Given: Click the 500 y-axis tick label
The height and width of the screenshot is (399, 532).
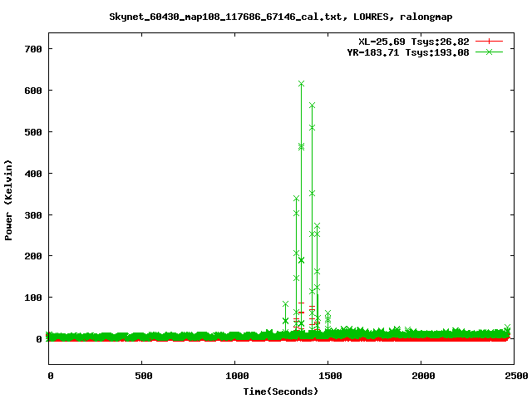Looking at the screenshot, I should tap(33, 132).
